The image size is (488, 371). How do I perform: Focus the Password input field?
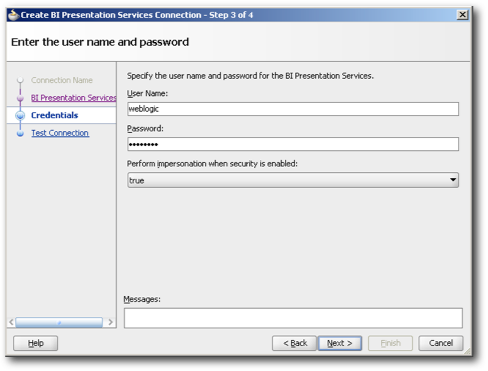293,144
